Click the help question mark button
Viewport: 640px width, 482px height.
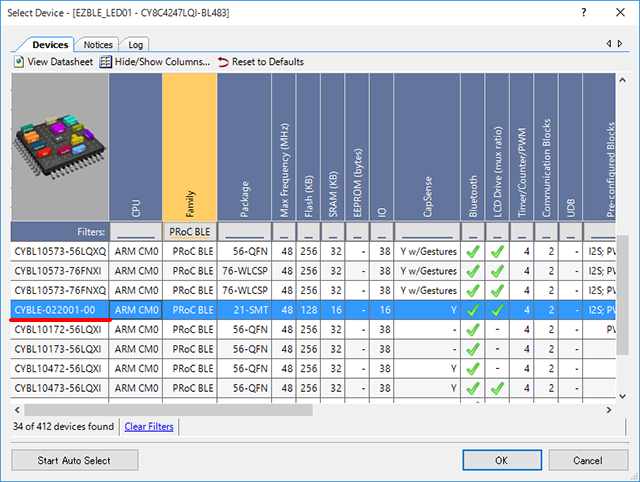584,13
